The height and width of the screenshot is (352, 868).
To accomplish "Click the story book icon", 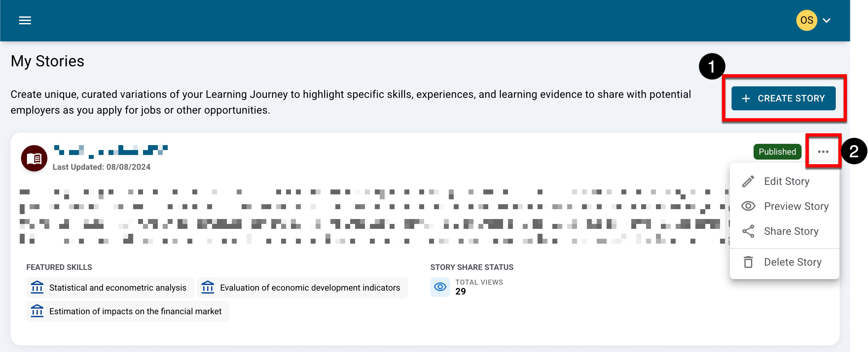I will point(34,158).
